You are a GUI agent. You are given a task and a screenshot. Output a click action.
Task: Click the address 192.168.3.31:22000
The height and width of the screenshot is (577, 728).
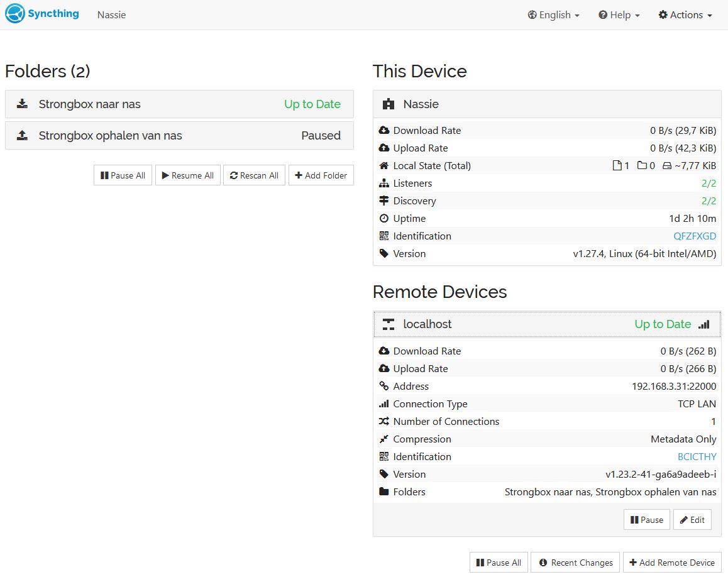[x=674, y=386]
